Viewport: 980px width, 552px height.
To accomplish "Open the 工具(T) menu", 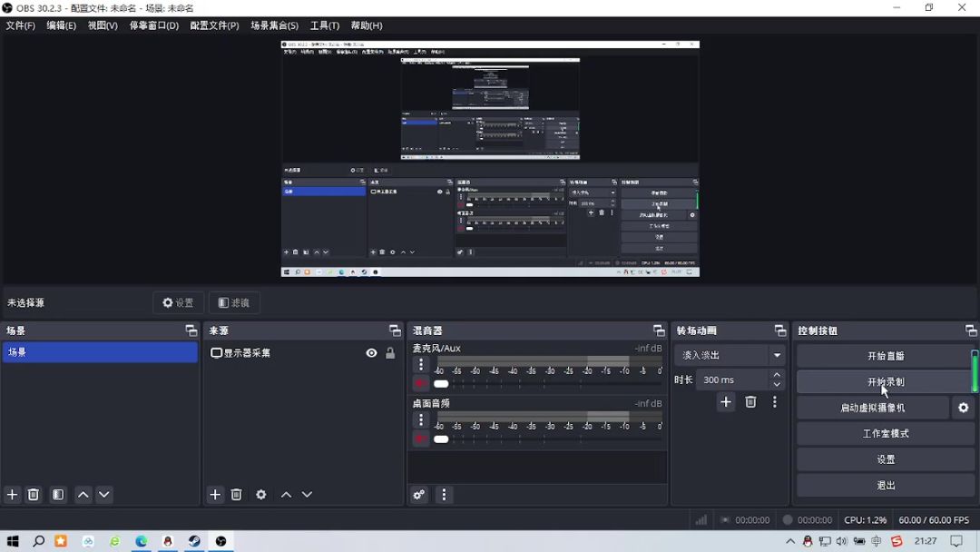I will point(324,25).
